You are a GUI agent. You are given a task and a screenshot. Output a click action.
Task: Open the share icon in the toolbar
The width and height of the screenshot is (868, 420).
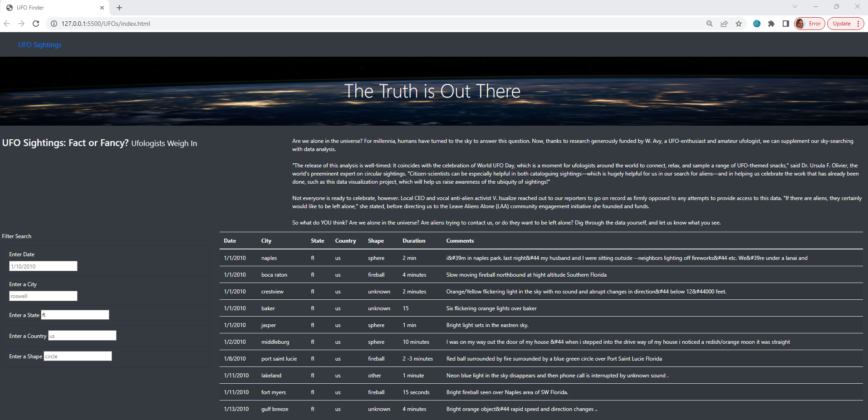[724, 24]
